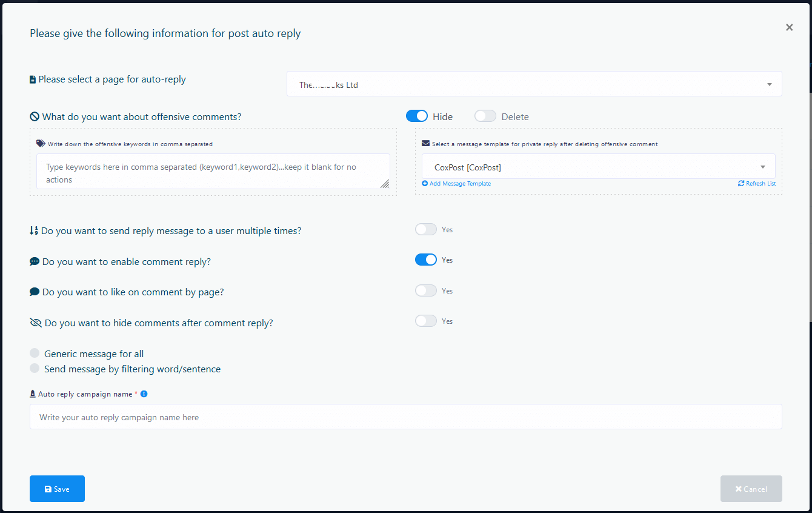The image size is (812, 513).
Task: Click Add Message Template link
Action: coord(460,184)
